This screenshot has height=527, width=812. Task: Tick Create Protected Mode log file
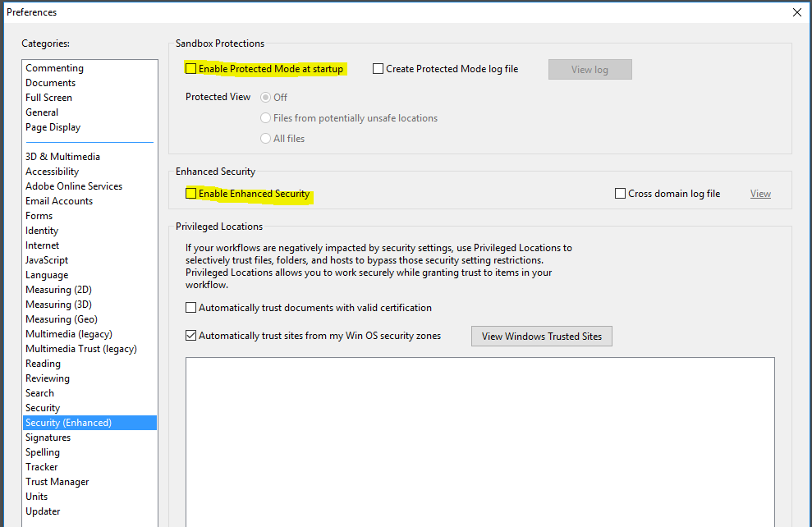(378, 69)
